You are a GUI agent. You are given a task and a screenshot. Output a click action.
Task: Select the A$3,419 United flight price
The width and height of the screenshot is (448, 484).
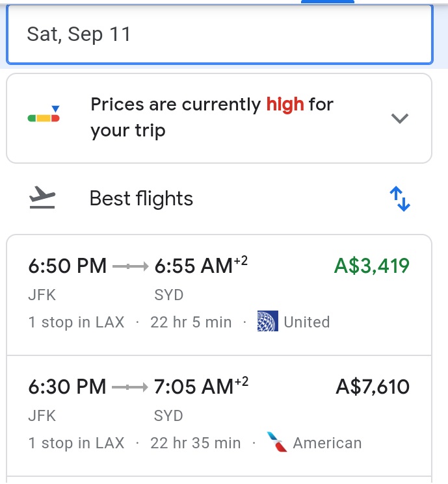[x=372, y=266]
